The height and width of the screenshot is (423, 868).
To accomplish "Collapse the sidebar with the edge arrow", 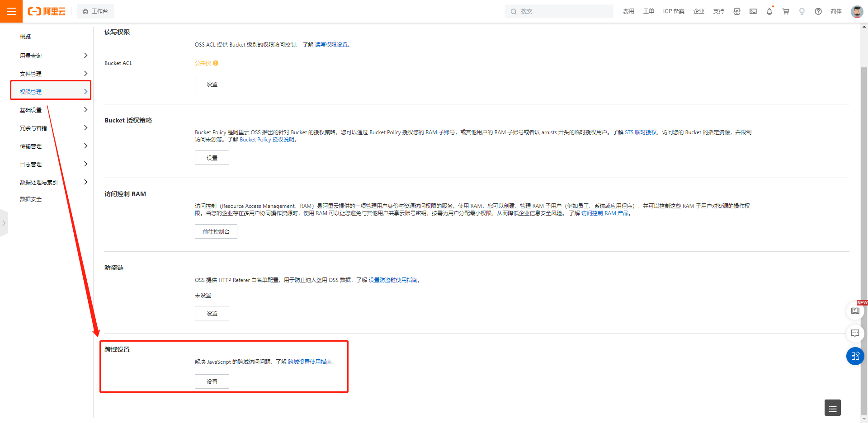I will [x=4, y=223].
